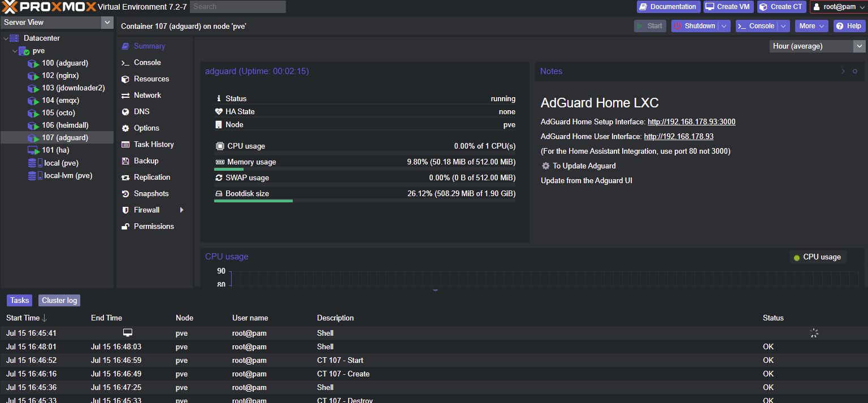This screenshot has height=403, width=868.
Task: Open the Shutdown button dropdown arrow
Action: 724,26
